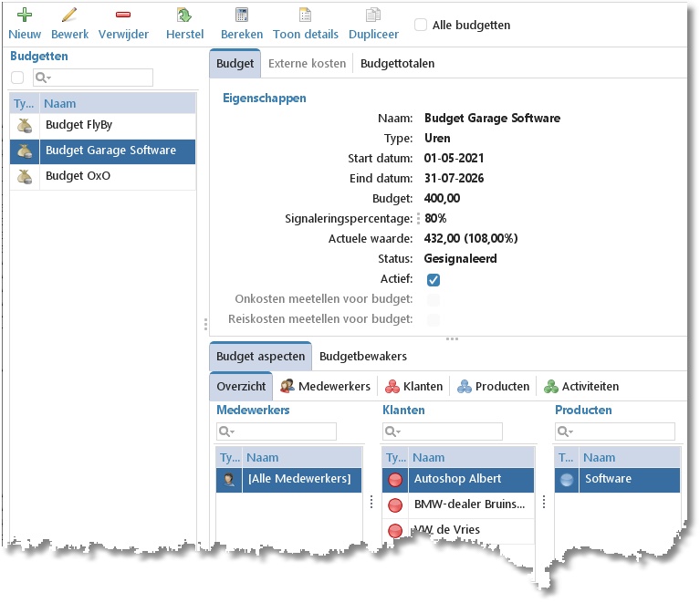Screen dimensions: 700x603
Task: Open the Producten sub-tab
Action: point(494,386)
